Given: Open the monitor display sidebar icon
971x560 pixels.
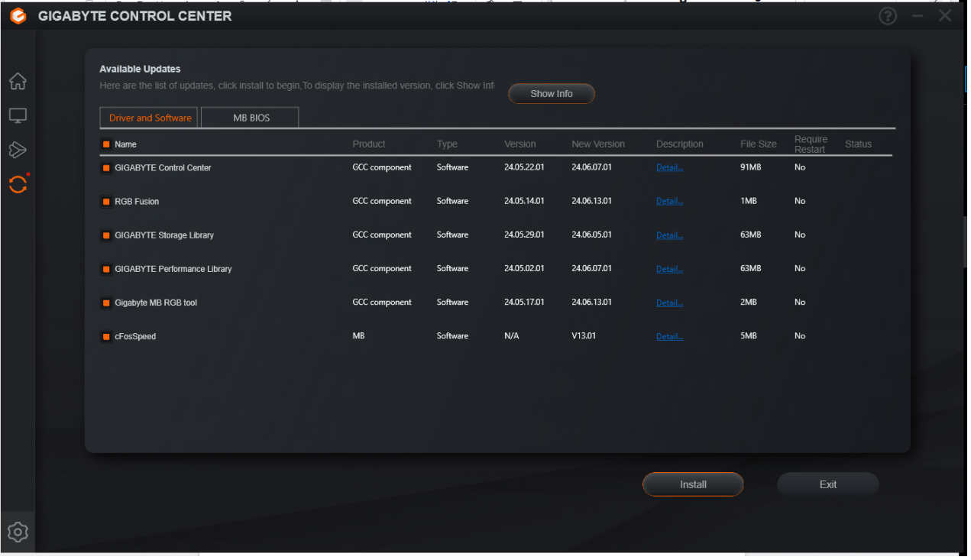Looking at the screenshot, I should [x=18, y=115].
